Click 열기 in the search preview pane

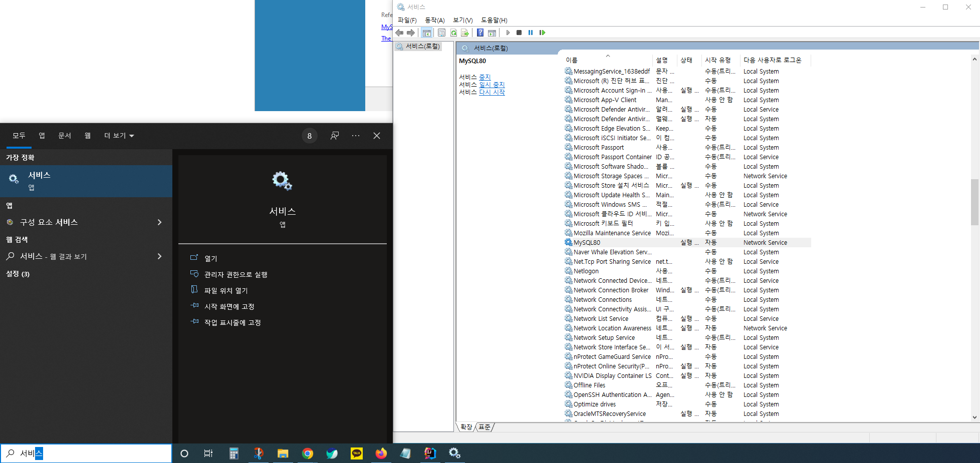click(x=211, y=258)
